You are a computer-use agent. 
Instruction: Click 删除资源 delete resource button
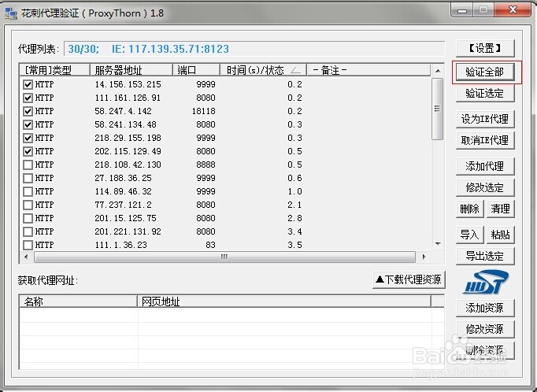click(485, 350)
